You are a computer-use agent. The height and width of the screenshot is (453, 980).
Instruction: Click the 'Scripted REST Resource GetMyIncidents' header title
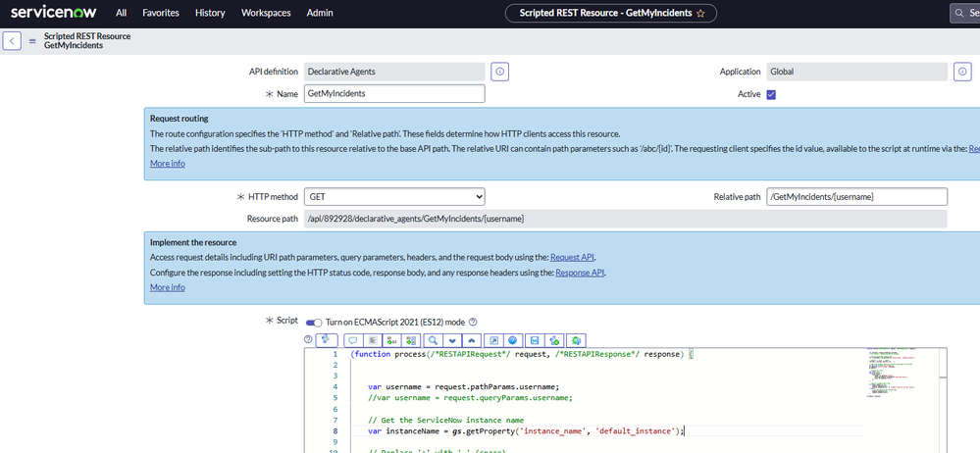(87, 41)
